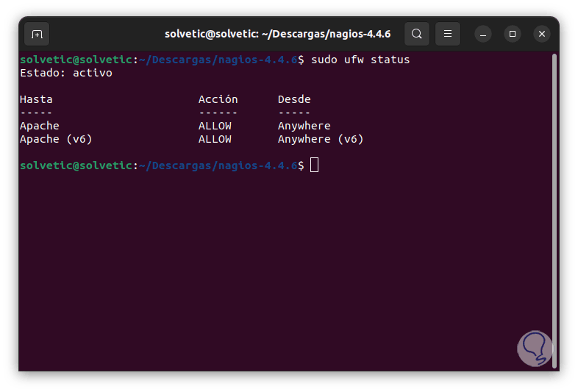Click the block cursor at the prompt
The height and width of the screenshot is (392, 578).
point(314,165)
